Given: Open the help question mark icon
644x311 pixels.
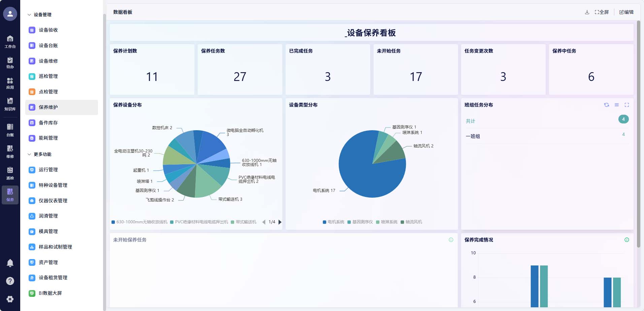Looking at the screenshot, I should (x=10, y=281).
